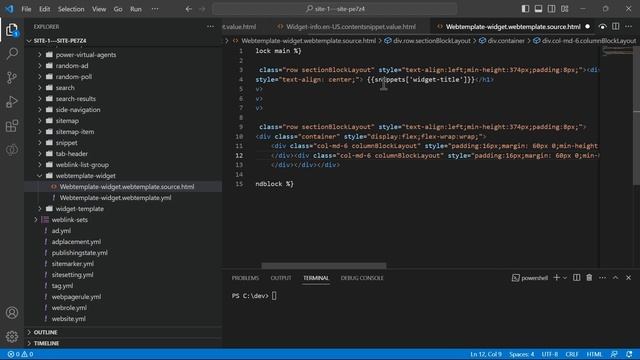The width and height of the screenshot is (640, 360).
Task: Open the Search view icon
Action: 12,53
